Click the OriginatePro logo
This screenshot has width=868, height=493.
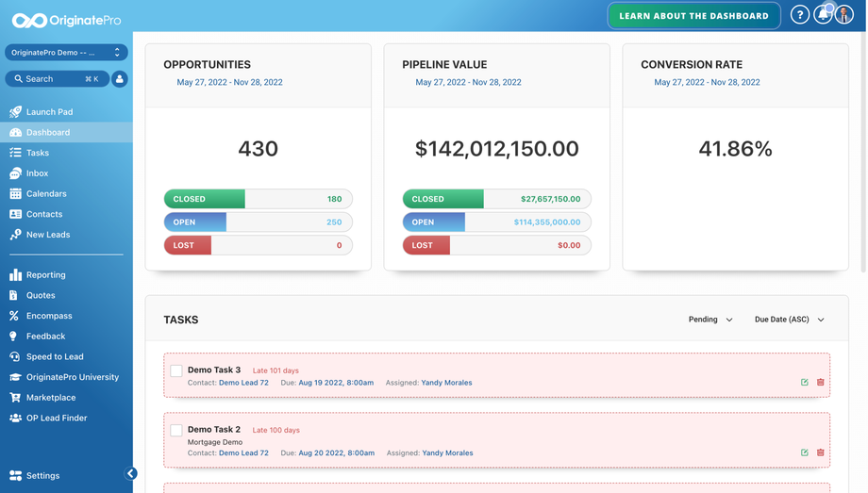66,21
